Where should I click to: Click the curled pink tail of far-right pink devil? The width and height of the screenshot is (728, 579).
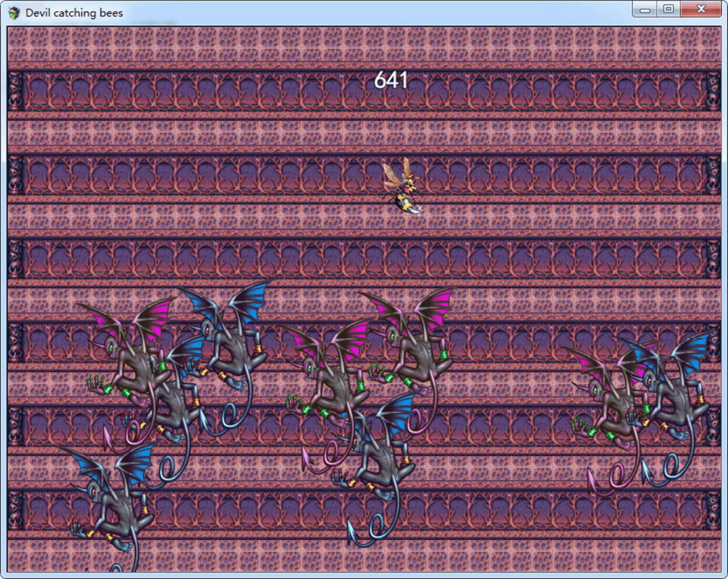click(617, 477)
